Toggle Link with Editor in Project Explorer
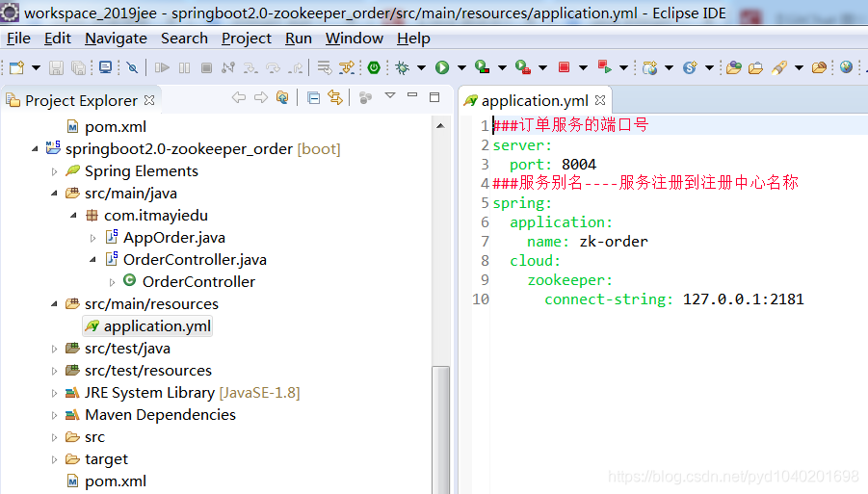Screen dimensions: 868x494 pos(335,98)
